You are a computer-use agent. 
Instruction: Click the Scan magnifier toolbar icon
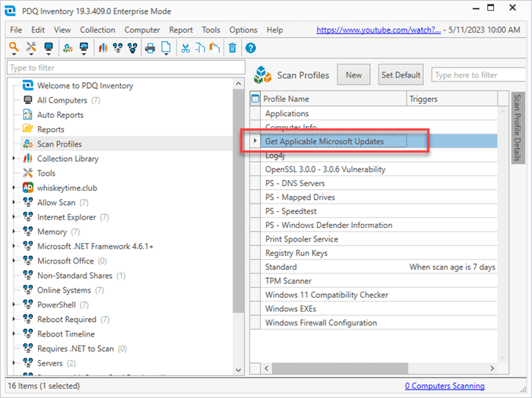click(x=14, y=47)
